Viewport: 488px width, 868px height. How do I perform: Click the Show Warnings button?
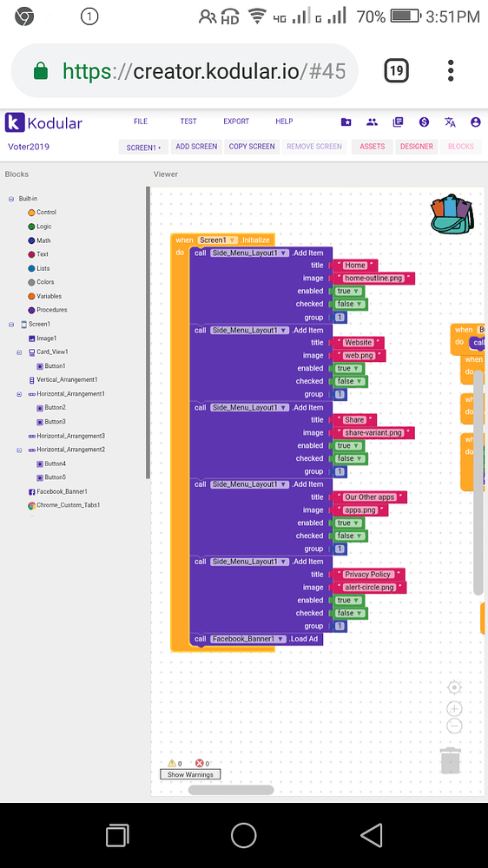click(x=190, y=774)
